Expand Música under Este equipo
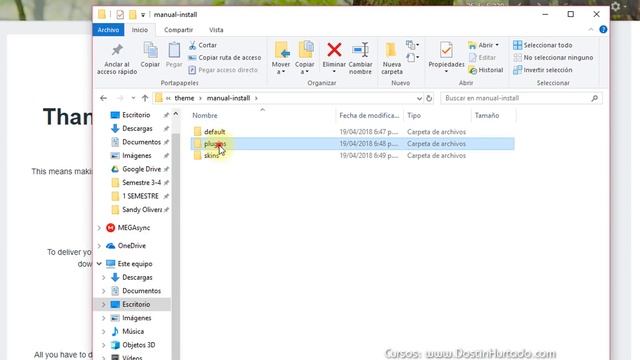640x360 pixels. click(104, 331)
